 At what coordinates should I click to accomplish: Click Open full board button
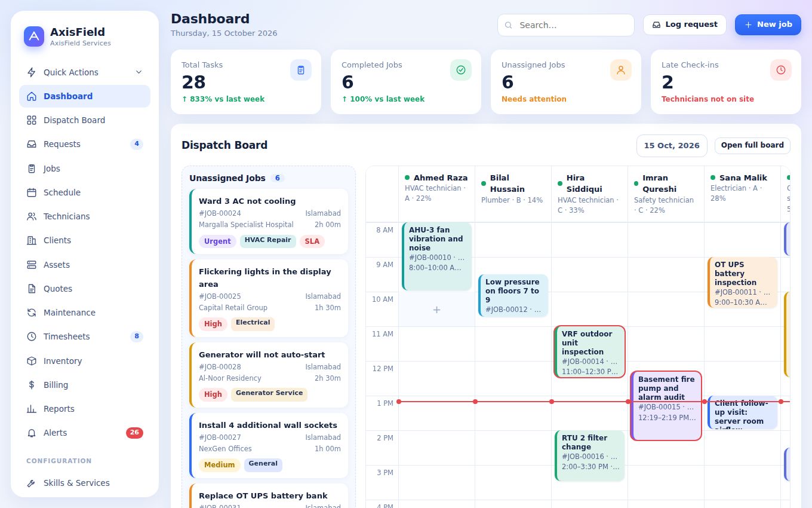[752, 145]
